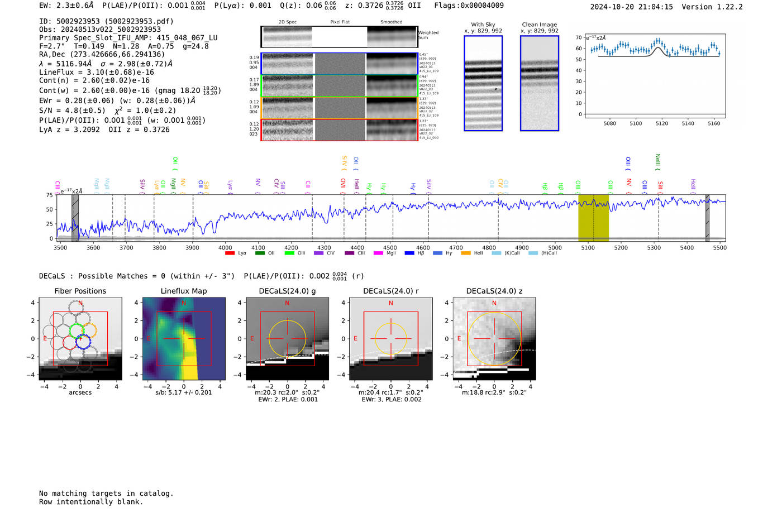Open the DECaLS(24.0) r image
The image size is (782, 532).
(x=390, y=339)
